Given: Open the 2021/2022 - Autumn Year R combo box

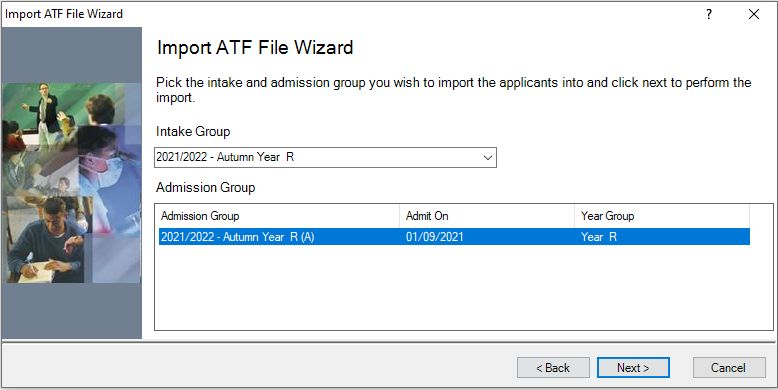Looking at the screenshot, I should click(325, 157).
